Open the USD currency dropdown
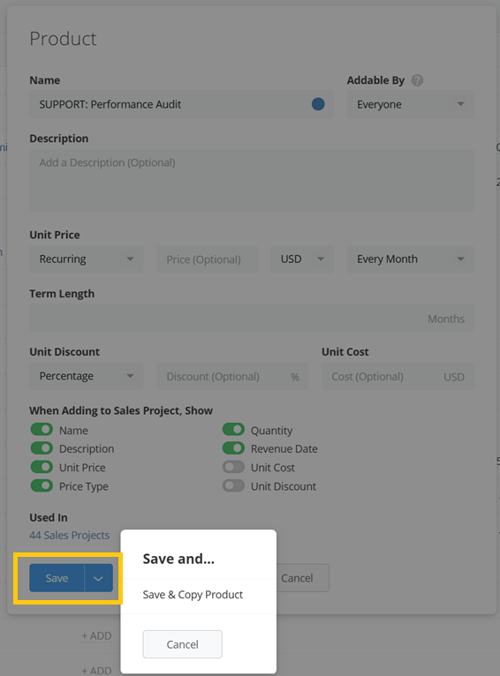The image size is (500, 676). pyautogui.click(x=302, y=259)
